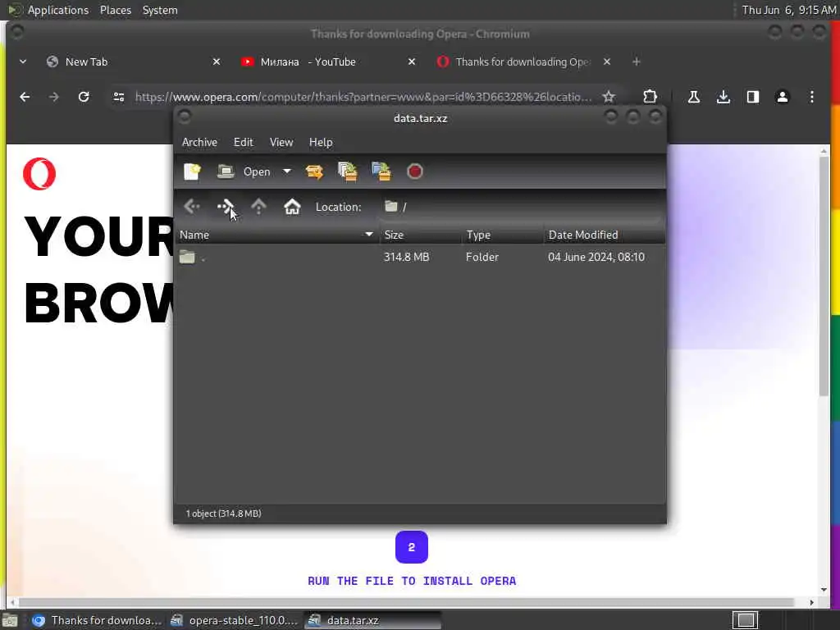Close the YouTube browser tab
Image resolution: width=840 pixels, height=630 pixels.
click(412, 62)
